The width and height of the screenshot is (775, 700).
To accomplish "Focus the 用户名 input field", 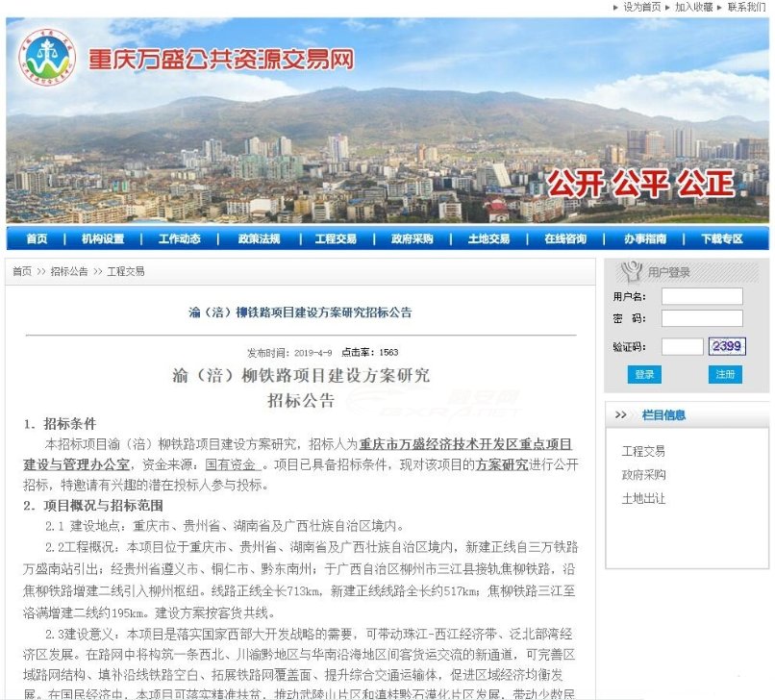I will point(702,296).
